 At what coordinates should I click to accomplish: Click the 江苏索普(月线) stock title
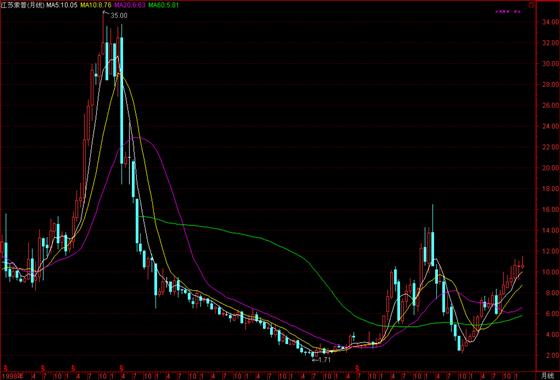[22, 5]
